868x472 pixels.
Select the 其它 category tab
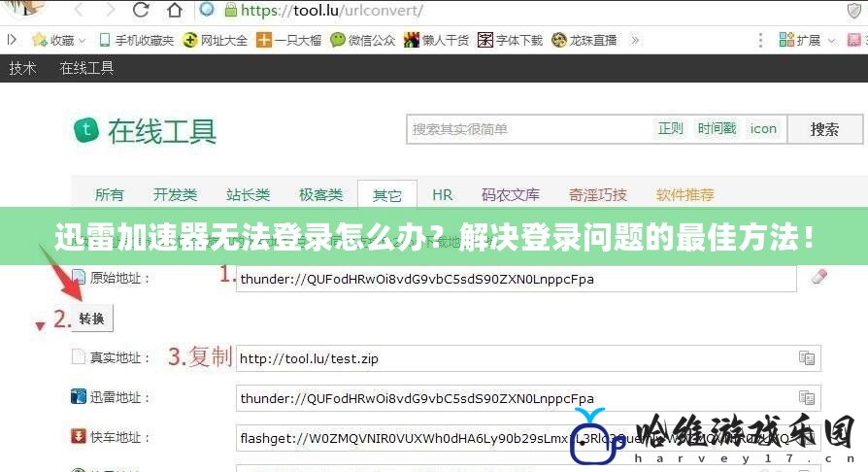pyautogui.click(x=387, y=195)
